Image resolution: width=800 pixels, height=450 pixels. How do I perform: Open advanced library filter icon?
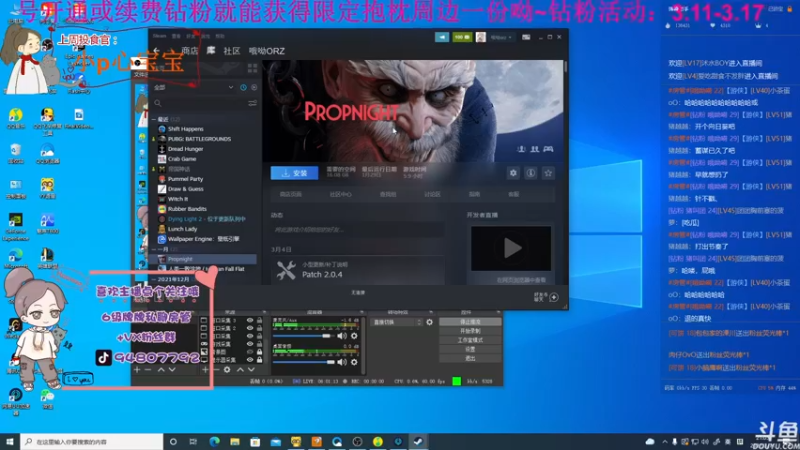pyautogui.click(x=252, y=103)
